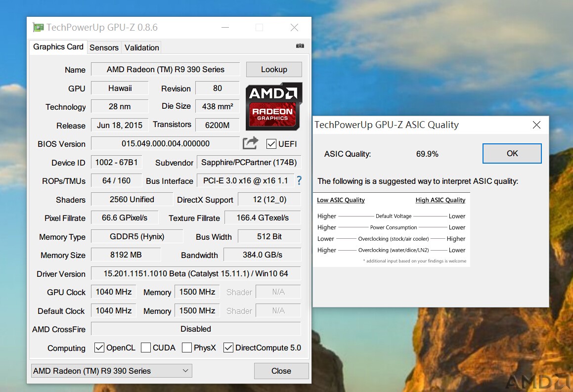Viewport: 573px width, 392px height.
Task: Minimize the GPU-Z window
Action: pyautogui.click(x=225, y=27)
